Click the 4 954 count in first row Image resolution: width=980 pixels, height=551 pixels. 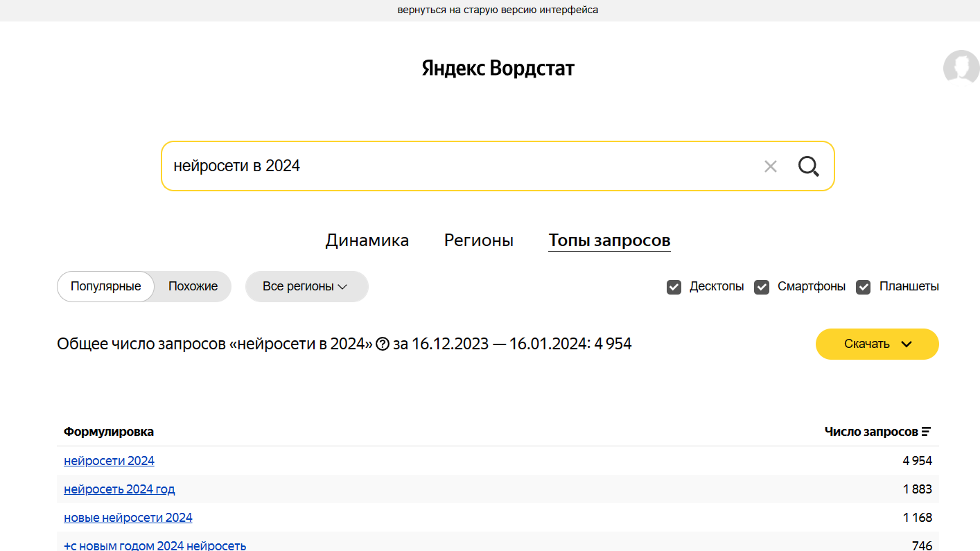coord(917,461)
